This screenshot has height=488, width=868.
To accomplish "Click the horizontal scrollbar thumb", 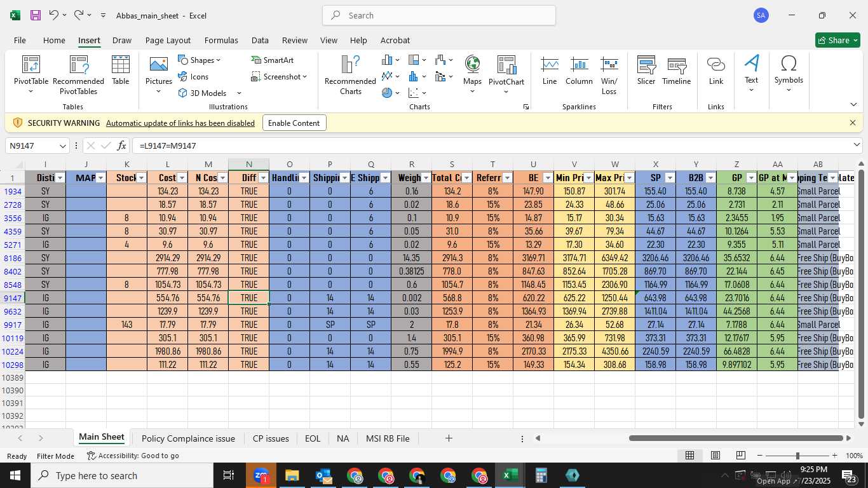I will coord(736,438).
